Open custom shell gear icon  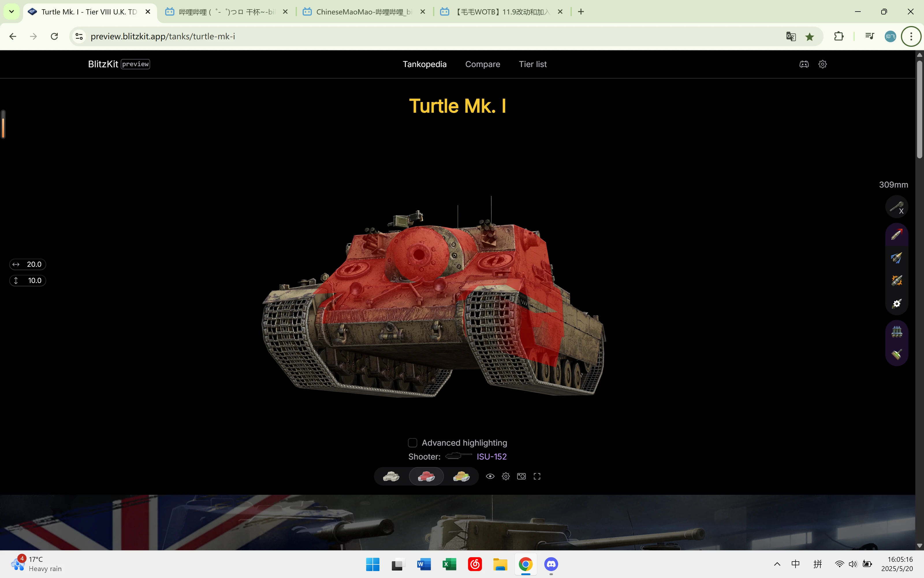tap(897, 303)
